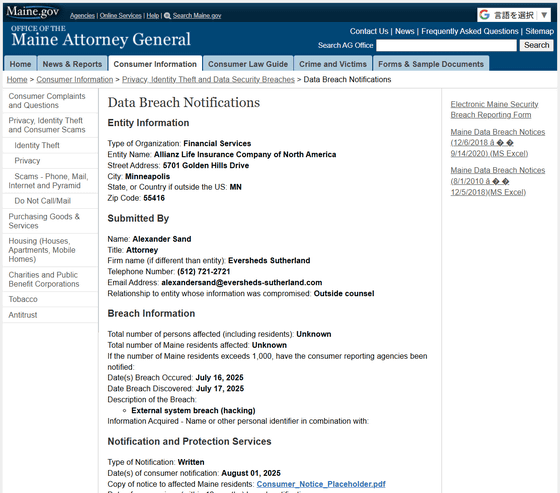Click the Maine Attorney General header title

pyautogui.click(x=101, y=39)
